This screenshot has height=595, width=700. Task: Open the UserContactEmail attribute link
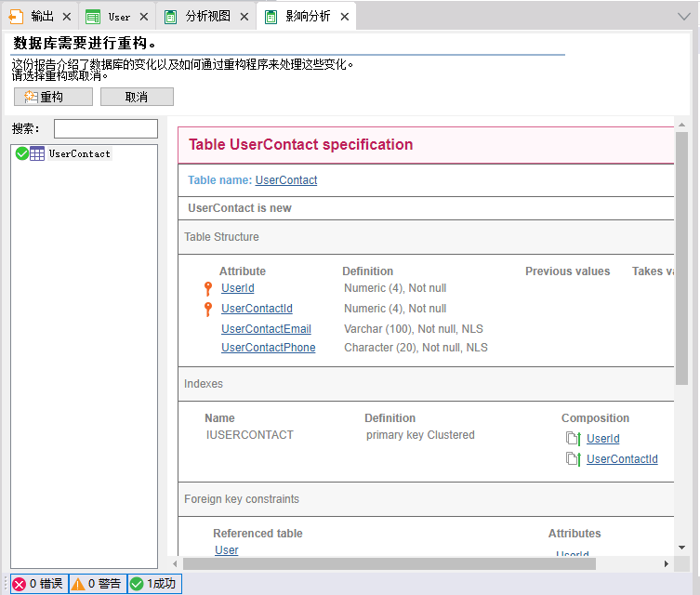point(266,329)
